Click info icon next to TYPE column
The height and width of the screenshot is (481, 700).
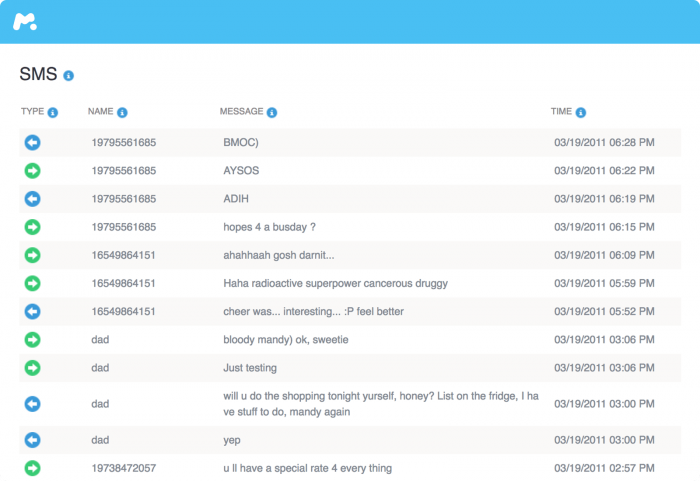coord(53,113)
